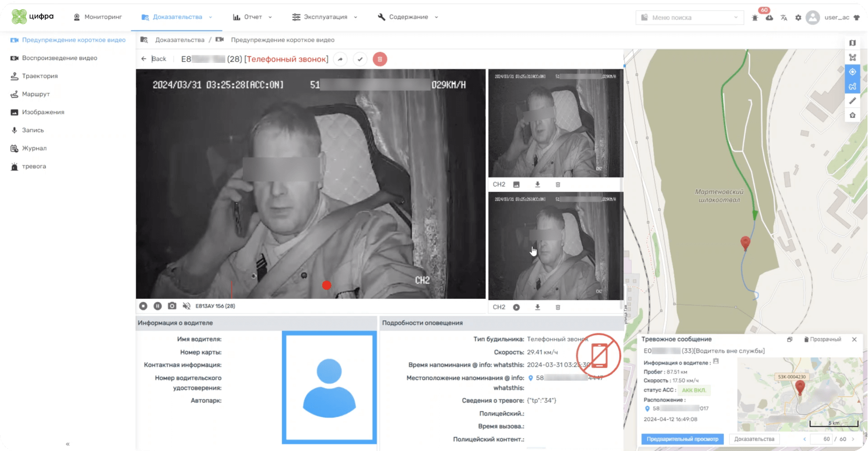Click the location pin in alert details
This screenshot has height=451, width=868.
coord(531,378)
